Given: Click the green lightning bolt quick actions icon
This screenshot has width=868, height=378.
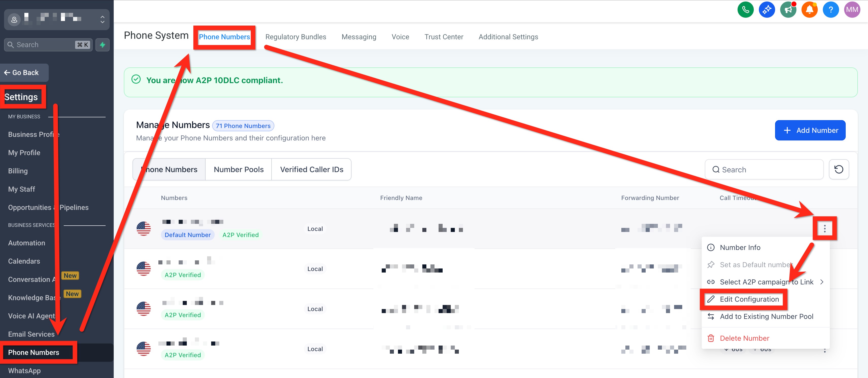Looking at the screenshot, I should click(103, 45).
